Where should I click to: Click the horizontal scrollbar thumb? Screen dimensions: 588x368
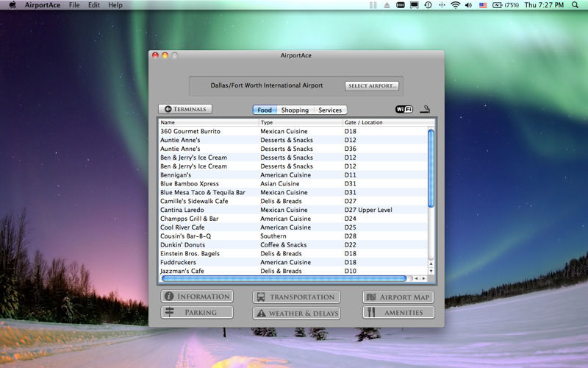coord(284,278)
